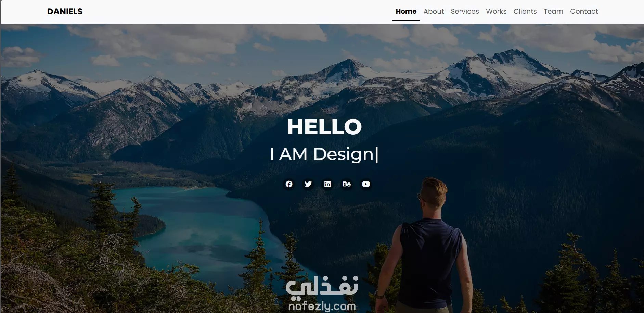Click the nafezly.com watermark text

pos(322,306)
